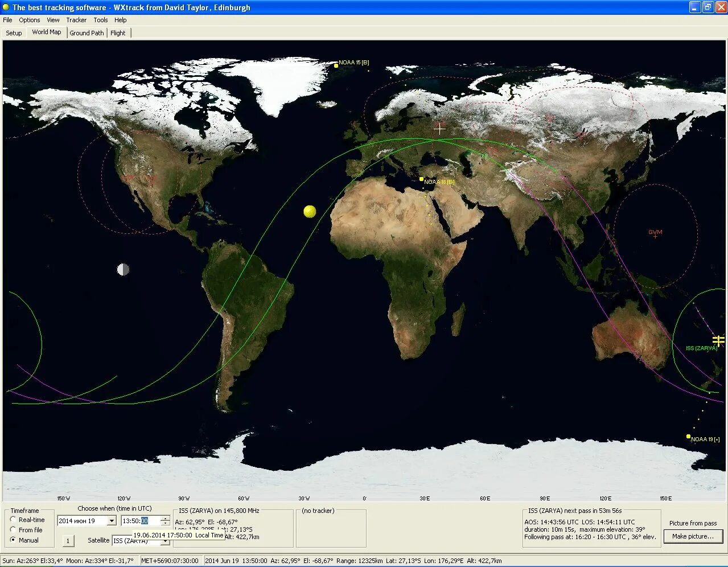Click the WXtrack icon in the title bar
The height and width of the screenshot is (567, 728).
pos(5,7)
